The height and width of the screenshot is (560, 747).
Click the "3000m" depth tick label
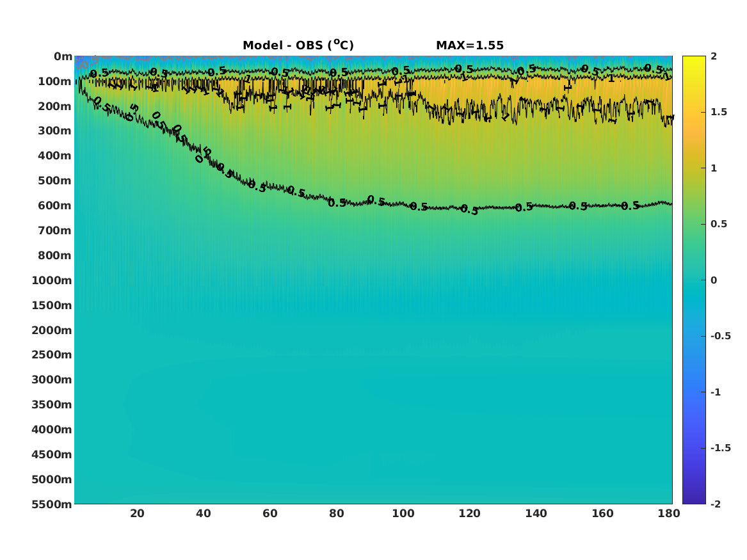click(x=52, y=380)
